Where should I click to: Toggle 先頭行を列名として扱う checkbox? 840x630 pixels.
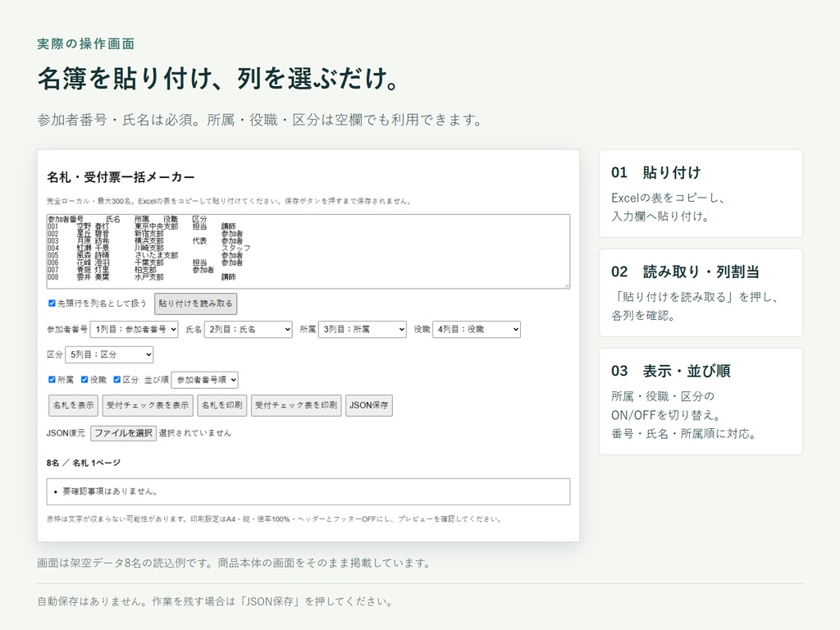click(x=52, y=304)
